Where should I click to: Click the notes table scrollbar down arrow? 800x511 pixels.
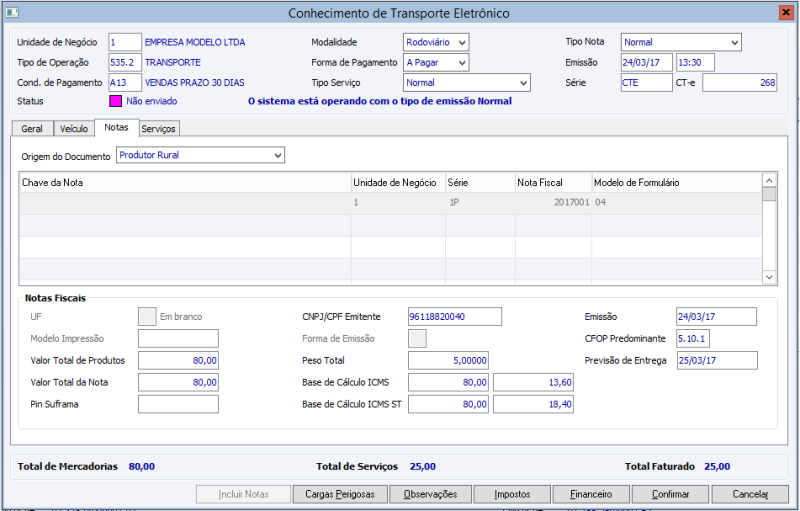click(x=769, y=277)
